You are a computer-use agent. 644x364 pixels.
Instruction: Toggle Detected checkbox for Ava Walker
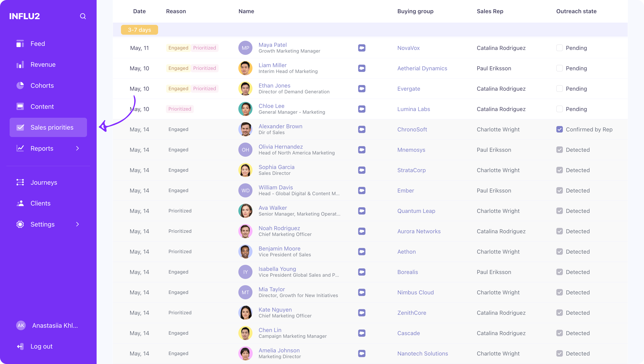[559, 211]
